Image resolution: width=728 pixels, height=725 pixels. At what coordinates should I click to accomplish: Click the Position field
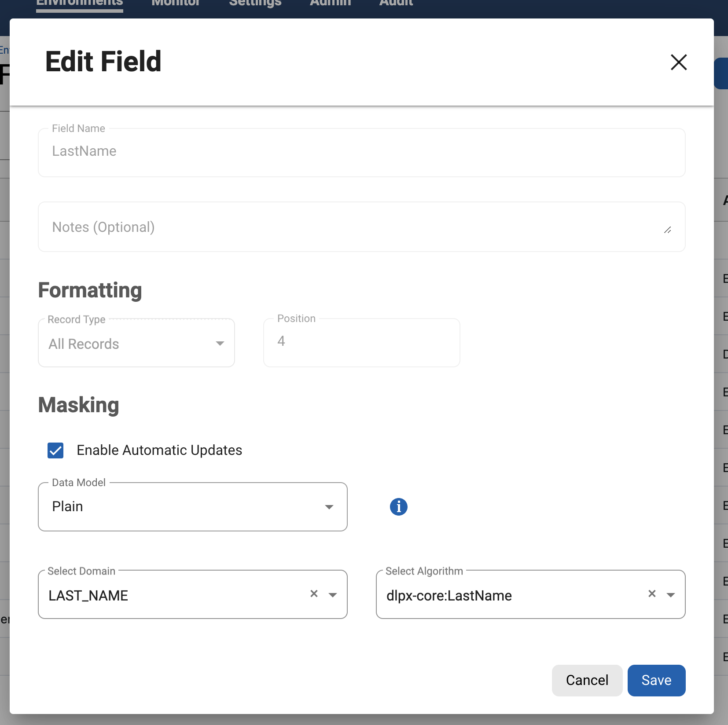coord(362,343)
